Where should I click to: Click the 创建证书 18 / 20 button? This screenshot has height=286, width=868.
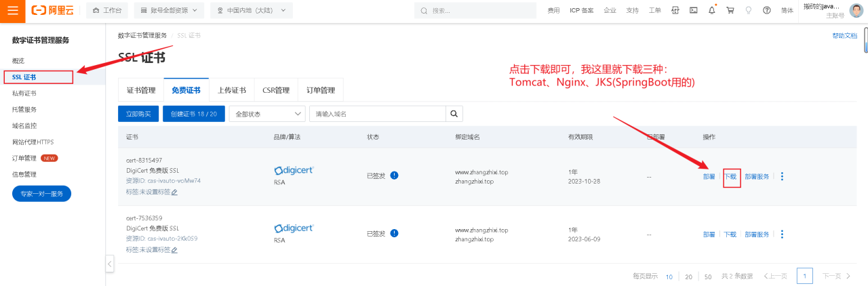(x=194, y=113)
